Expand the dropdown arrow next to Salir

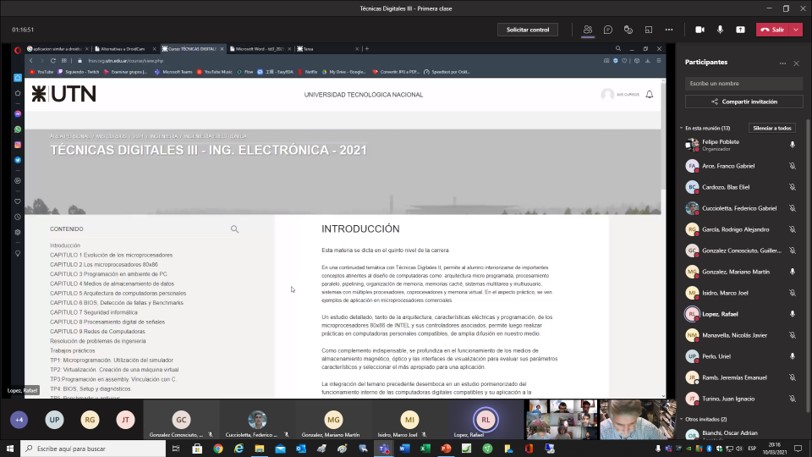(x=796, y=30)
